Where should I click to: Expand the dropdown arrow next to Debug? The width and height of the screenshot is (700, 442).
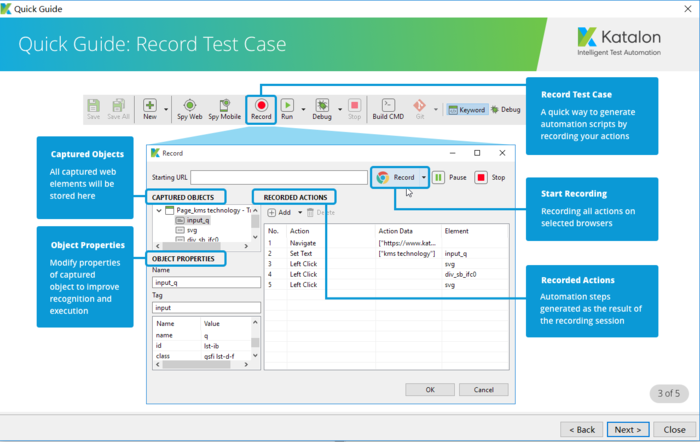pyautogui.click(x=340, y=109)
